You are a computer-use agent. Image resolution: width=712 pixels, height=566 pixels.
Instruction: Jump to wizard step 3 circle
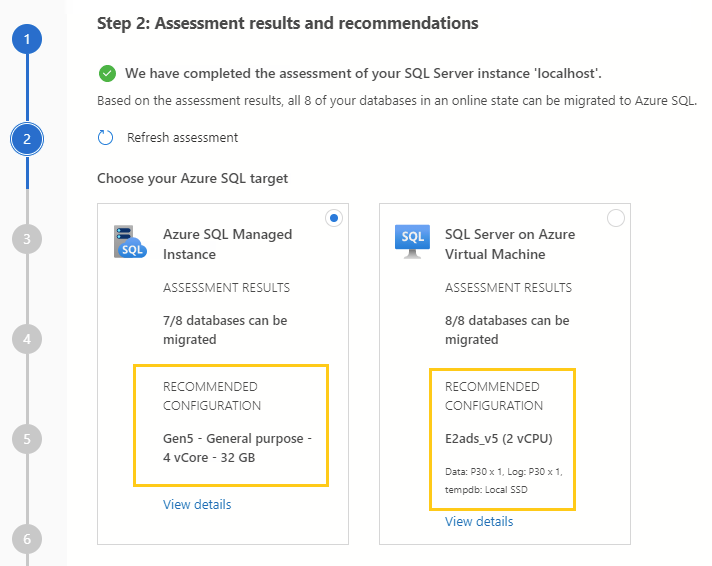[27, 239]
